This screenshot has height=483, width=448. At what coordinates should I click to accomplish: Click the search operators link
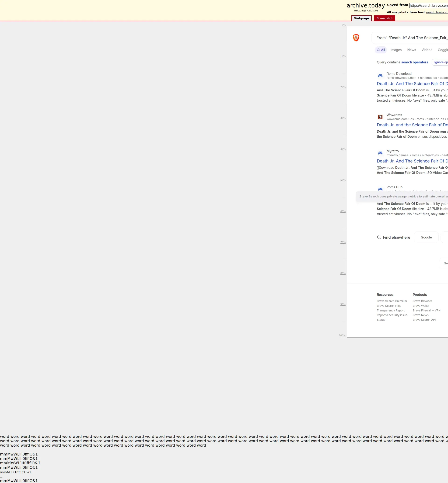[x=414, y=62]
